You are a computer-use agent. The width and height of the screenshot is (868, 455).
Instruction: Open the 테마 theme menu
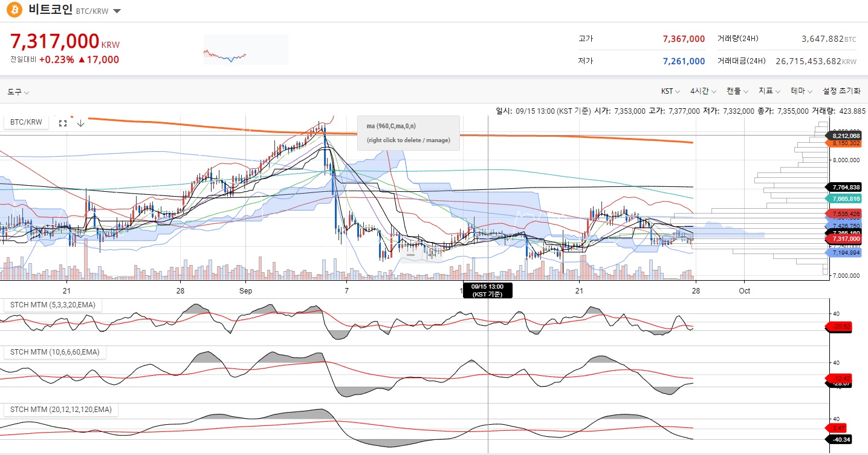click(x=802, y=91)
